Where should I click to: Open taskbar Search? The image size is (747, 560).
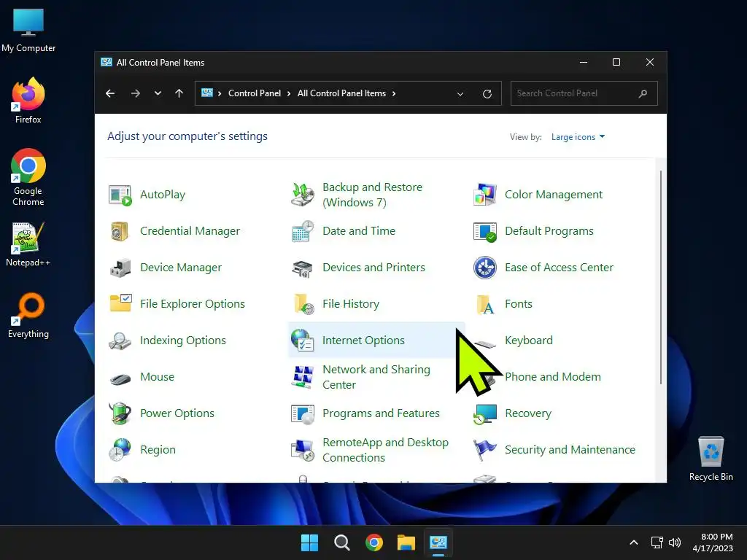(x=342, y=542)
